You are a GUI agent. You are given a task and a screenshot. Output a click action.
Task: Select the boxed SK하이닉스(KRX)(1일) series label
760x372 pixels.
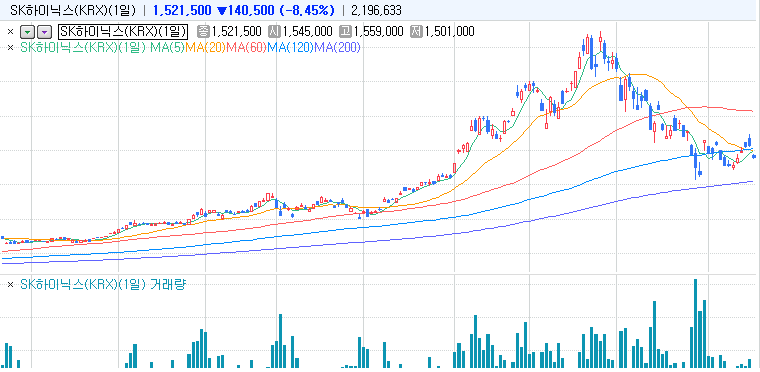(123, 32)
